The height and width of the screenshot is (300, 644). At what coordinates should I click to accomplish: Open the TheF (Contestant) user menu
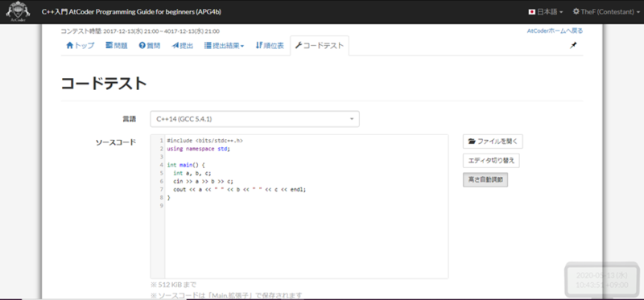pyautogui.click(x=606, y=12)
